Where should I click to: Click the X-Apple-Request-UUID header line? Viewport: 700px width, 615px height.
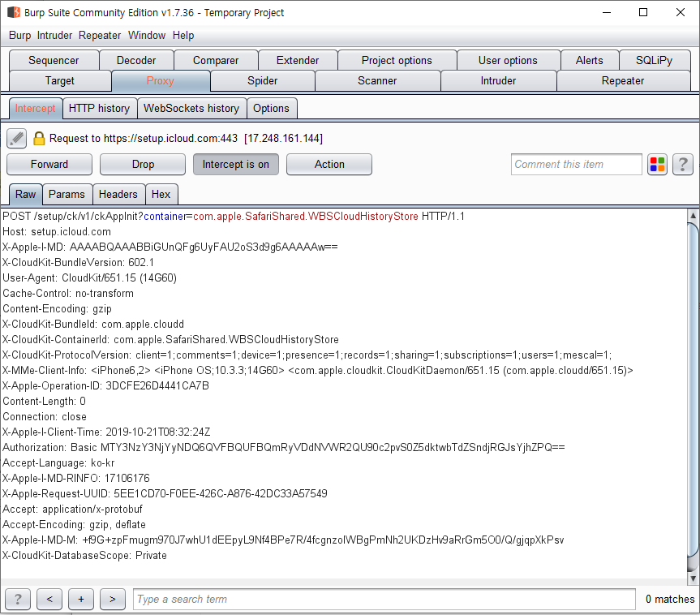click(x=165, y=493)
